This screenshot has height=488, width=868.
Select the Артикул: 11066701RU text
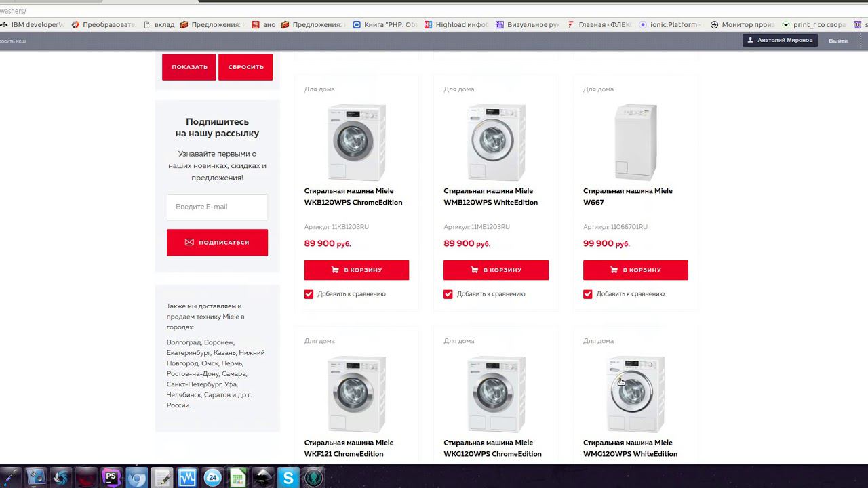[x=615, y=227]
